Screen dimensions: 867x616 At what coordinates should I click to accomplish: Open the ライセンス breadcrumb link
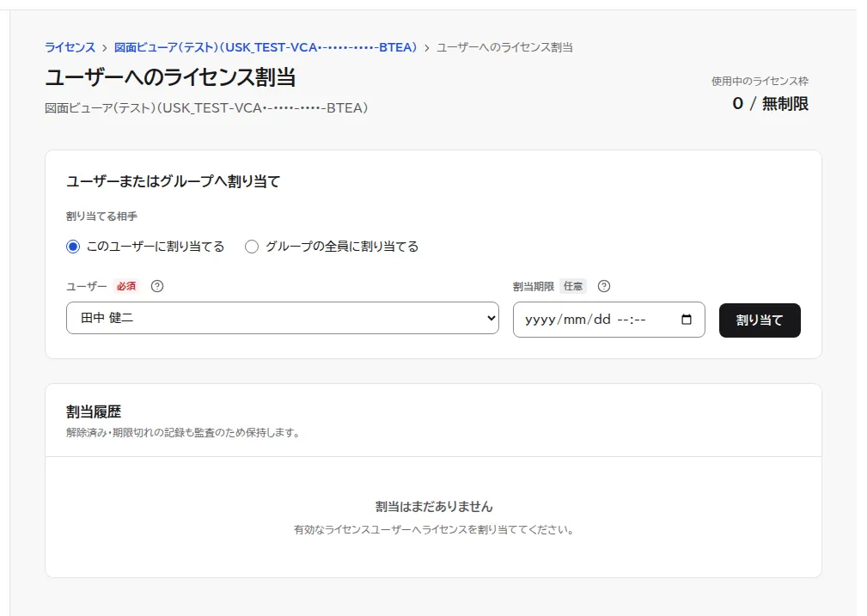70,47
